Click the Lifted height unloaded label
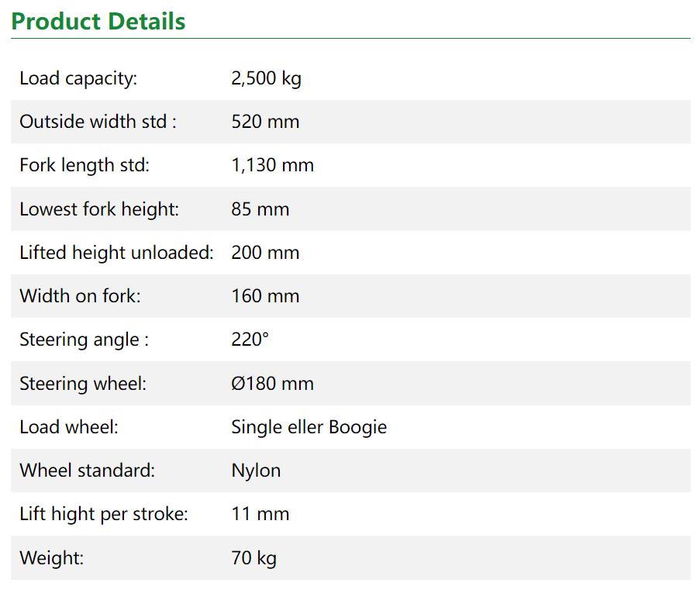The height and width of the screenshot is (593, 700). (x=116, y=253)
